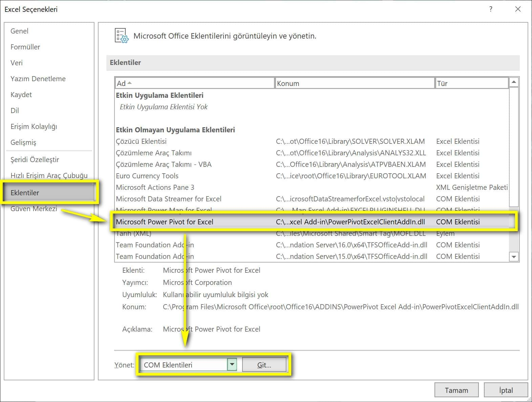Click the Etkin Olmayan Uygulama Eklentileri heading

175,130
